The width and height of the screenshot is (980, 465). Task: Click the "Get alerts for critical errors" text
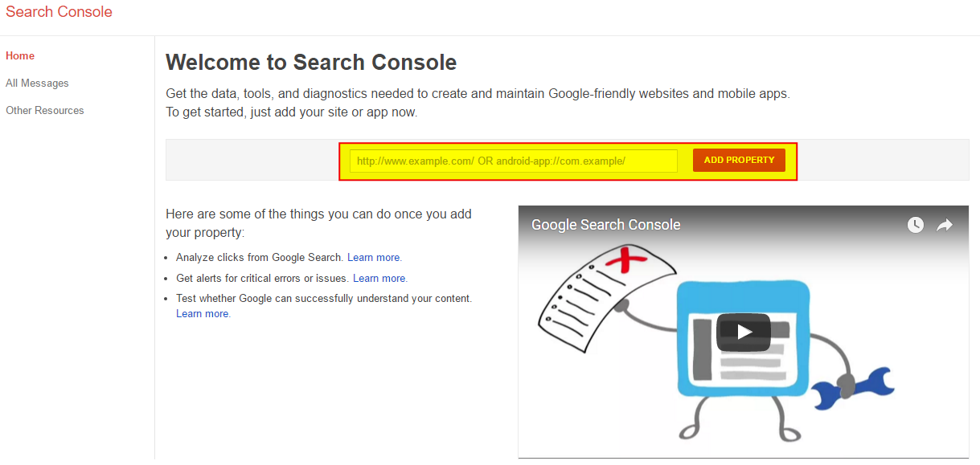coord(262,279)
